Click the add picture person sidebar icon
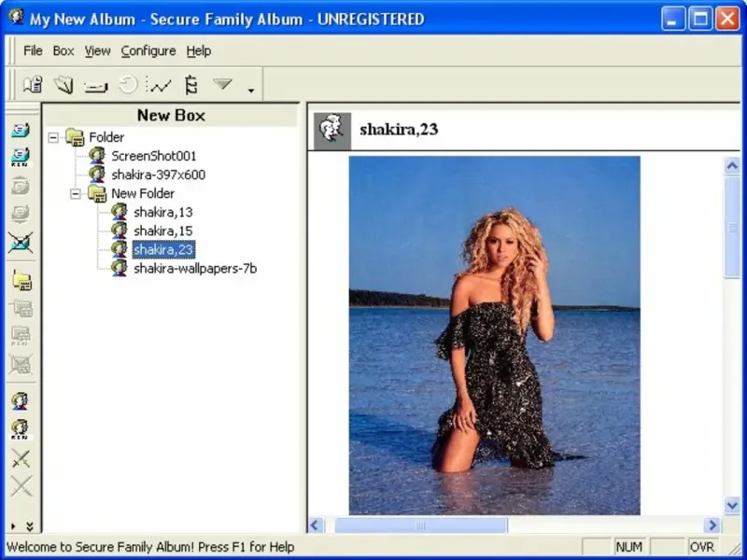Viewport: 747px width, 560px height. tap(20, 401)
